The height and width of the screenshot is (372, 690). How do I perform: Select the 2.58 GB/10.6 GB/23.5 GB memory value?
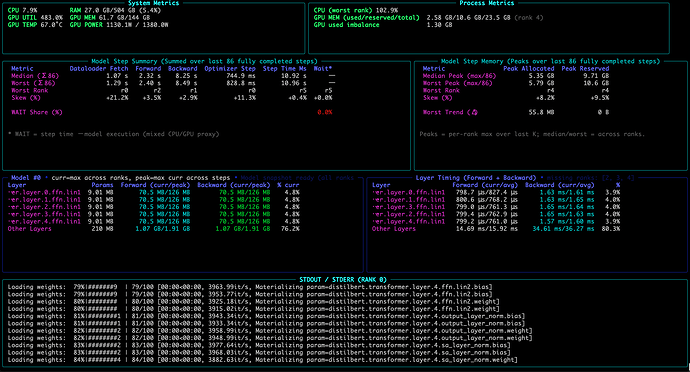(x=468, y=18)
